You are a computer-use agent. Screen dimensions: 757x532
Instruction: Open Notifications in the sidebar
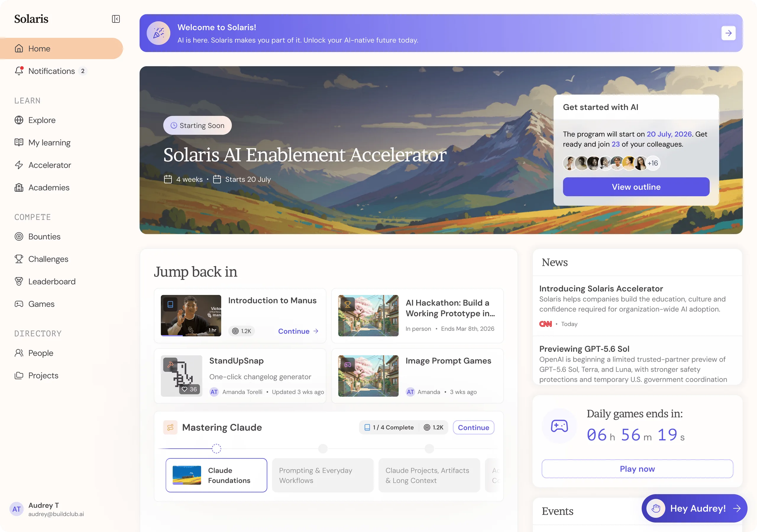click(51, 71)
